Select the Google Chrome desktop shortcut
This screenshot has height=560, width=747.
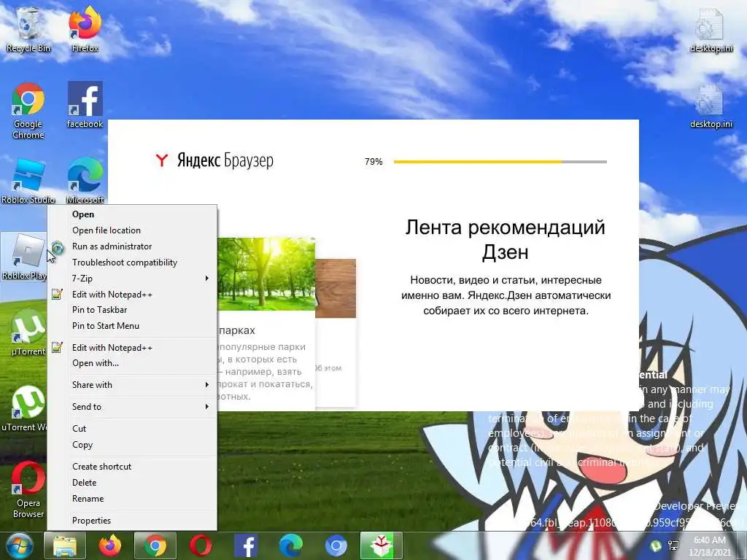click(x=28, y=111)
